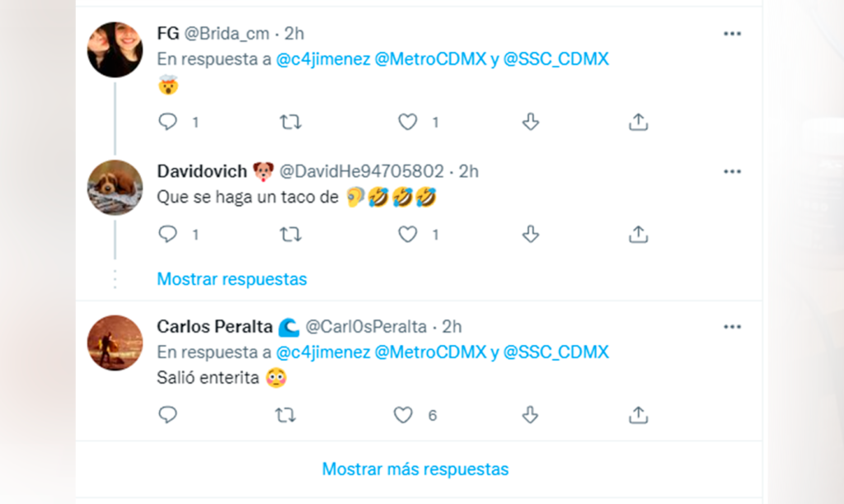Open FG's profile picture

[x=115, y=49]
